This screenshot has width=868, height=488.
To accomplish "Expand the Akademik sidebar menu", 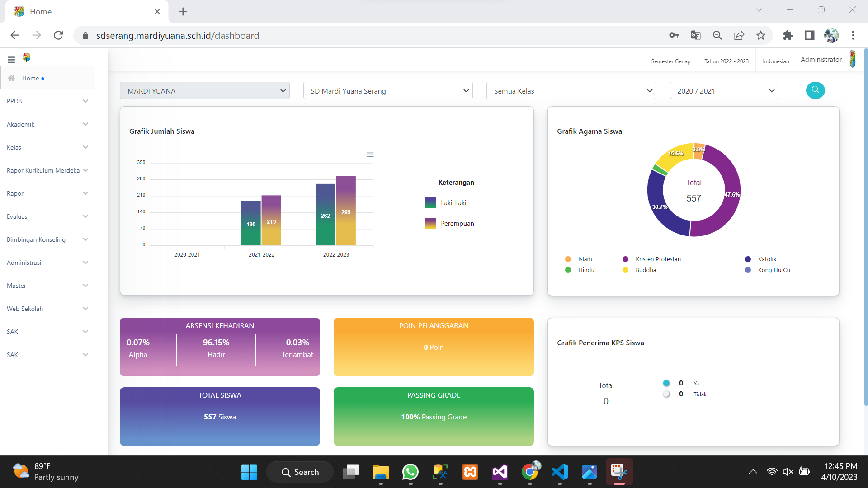I will coord(47,124).
